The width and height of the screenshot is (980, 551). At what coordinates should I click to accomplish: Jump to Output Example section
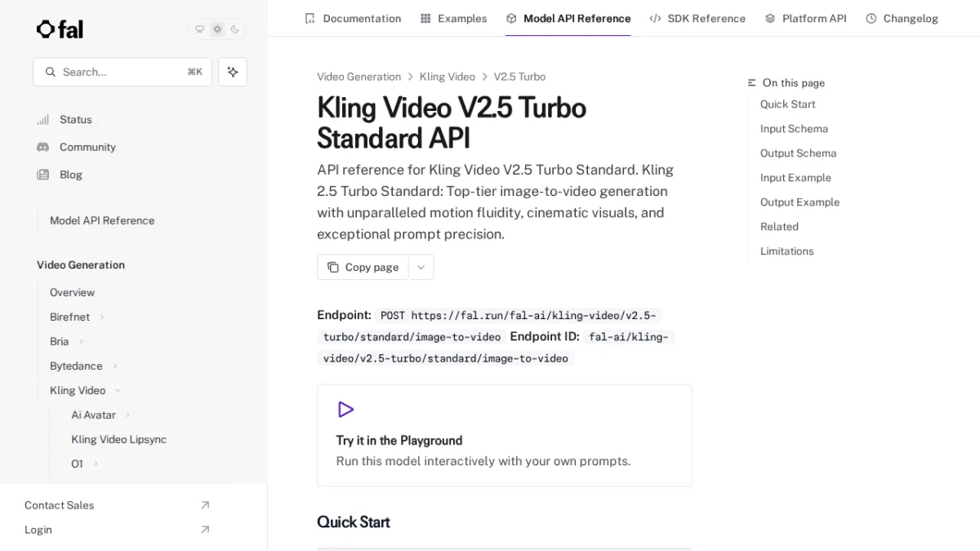(800, 202)
